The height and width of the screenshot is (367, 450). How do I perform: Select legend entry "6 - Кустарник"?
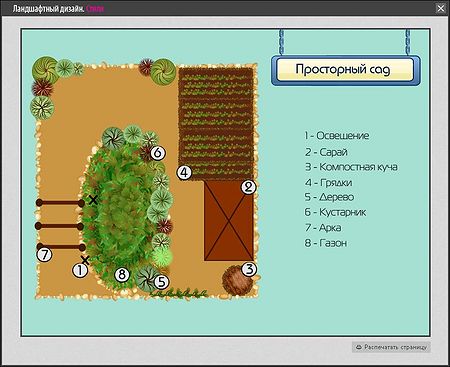335,212
